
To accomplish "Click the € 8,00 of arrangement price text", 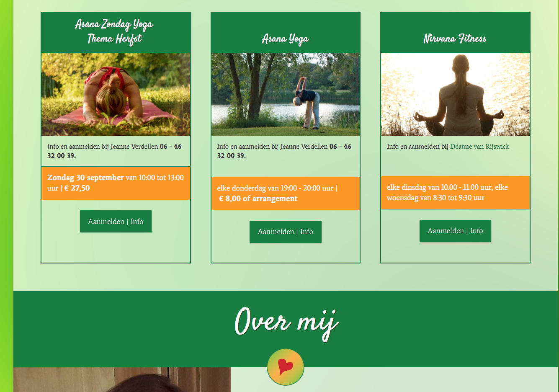I will 258,199.
